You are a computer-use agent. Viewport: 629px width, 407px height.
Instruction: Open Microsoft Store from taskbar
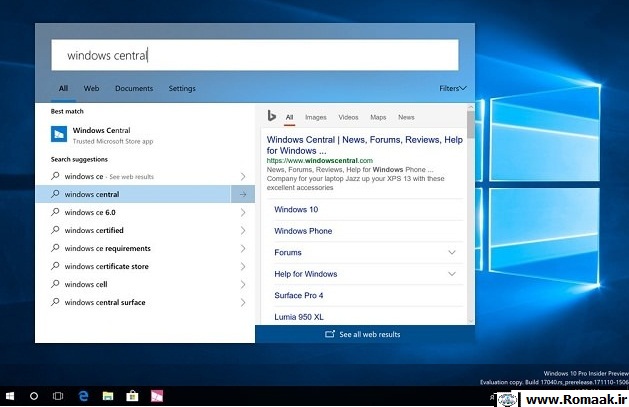click(x=132, y=396)
